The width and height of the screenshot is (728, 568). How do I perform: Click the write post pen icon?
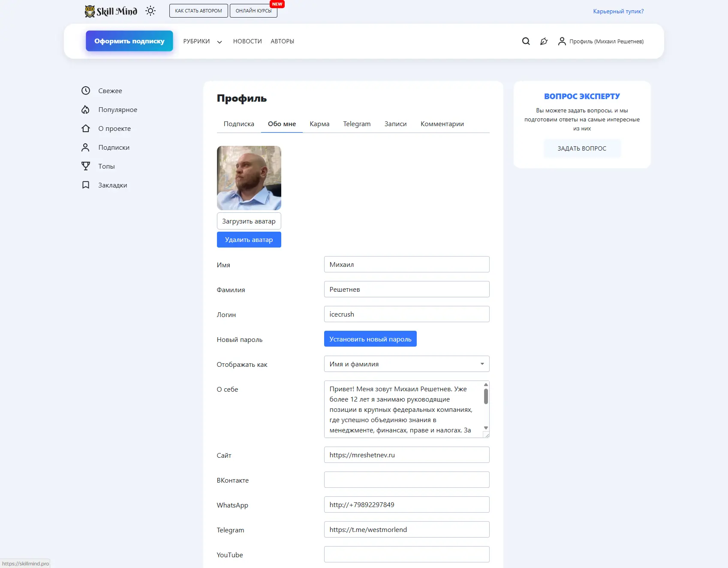[544, 41]
